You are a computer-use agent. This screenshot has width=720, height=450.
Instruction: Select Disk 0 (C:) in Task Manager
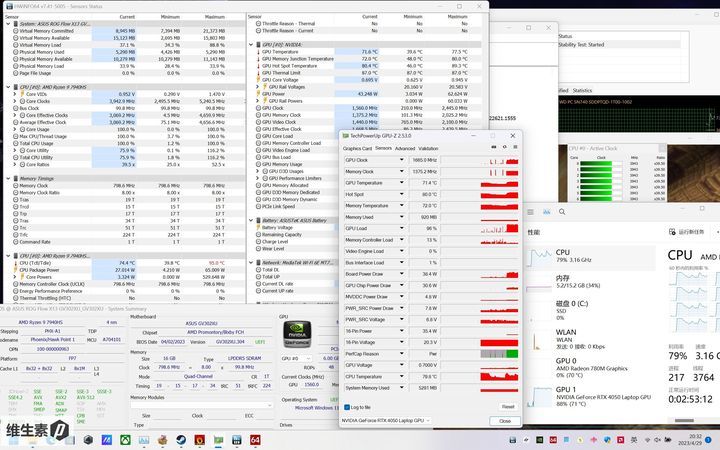point(591,310)
